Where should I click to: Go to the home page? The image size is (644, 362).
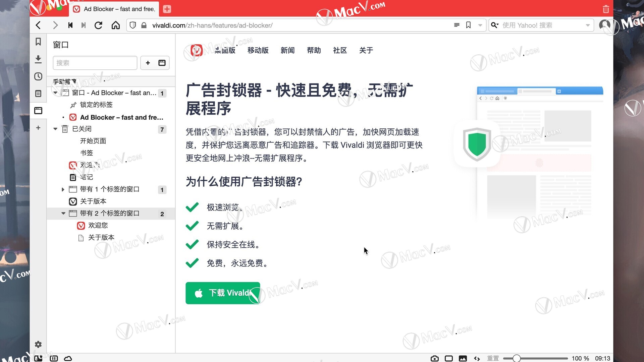pos(116,25)
